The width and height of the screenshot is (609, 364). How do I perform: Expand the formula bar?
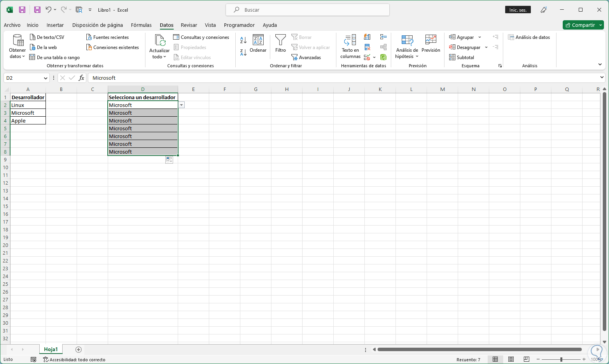pyautogui.click(x=602, y=78)
